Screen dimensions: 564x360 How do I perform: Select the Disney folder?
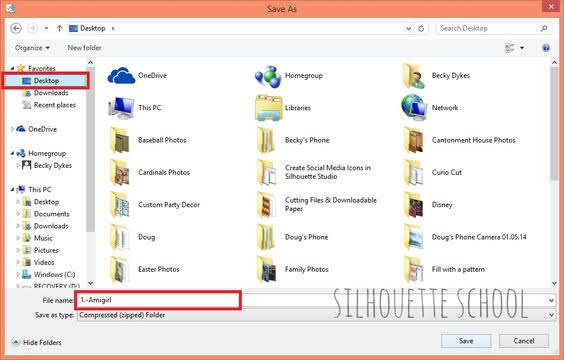point(428,205)
